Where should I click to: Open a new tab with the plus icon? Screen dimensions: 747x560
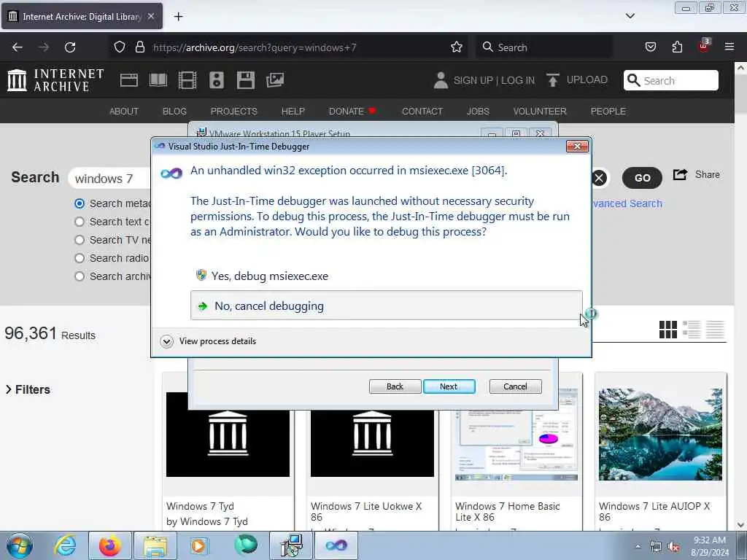178,17
